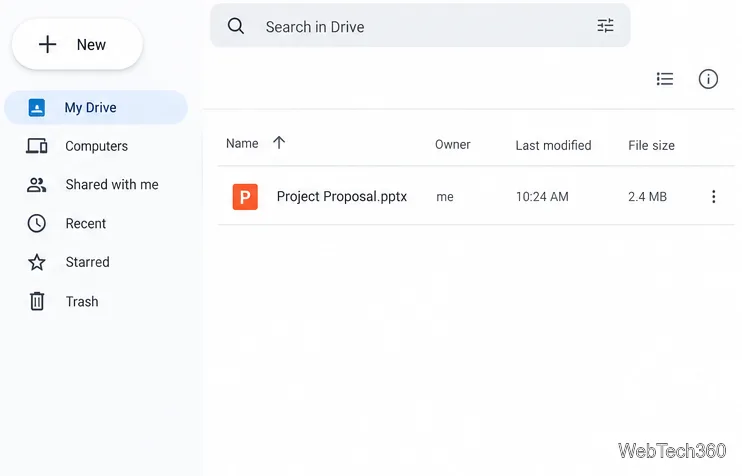The image size is (742, 476).
Task: Sort by Name column header
Action: pos(242,143)
